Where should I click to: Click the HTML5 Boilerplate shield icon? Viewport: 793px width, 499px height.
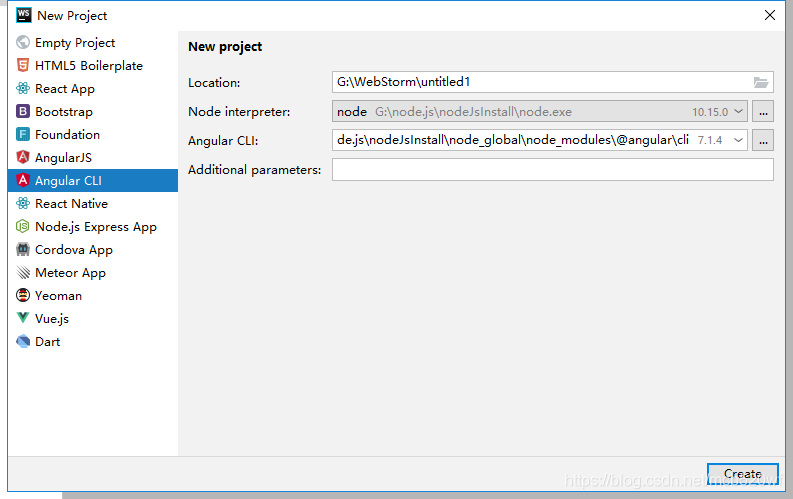coord(23,65)
